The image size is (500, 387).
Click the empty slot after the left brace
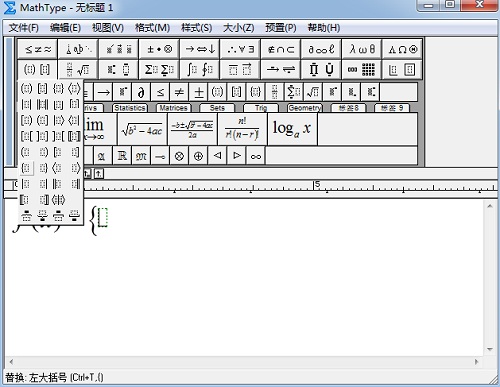point(103,217)
